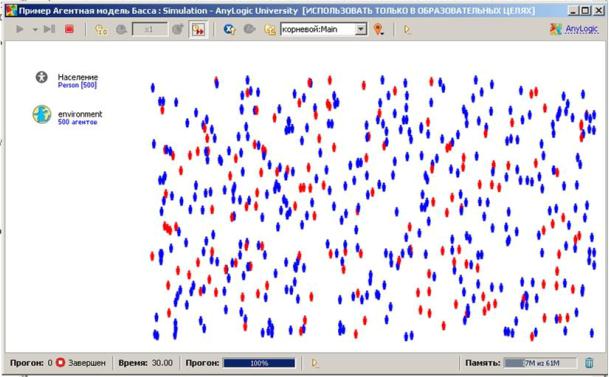Open the 500 агентов link

(78, 122)
